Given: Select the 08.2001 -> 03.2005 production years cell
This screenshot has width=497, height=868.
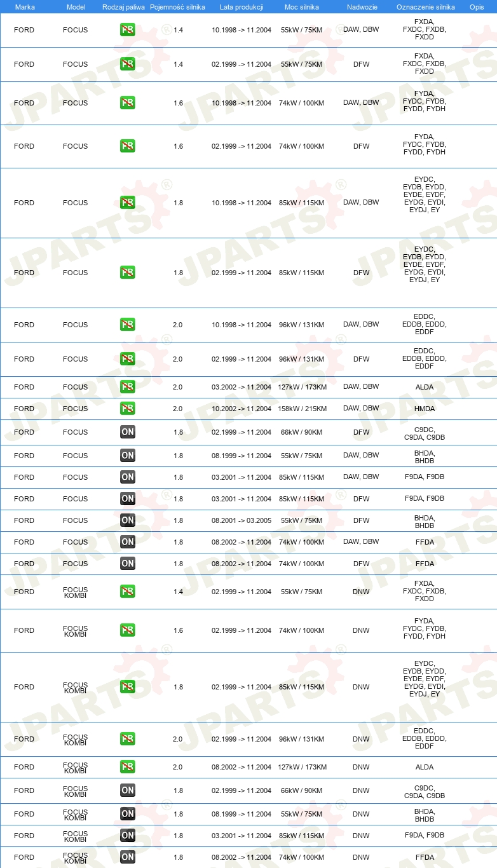Looking at the screenshot, I should [x=242, y=520].
